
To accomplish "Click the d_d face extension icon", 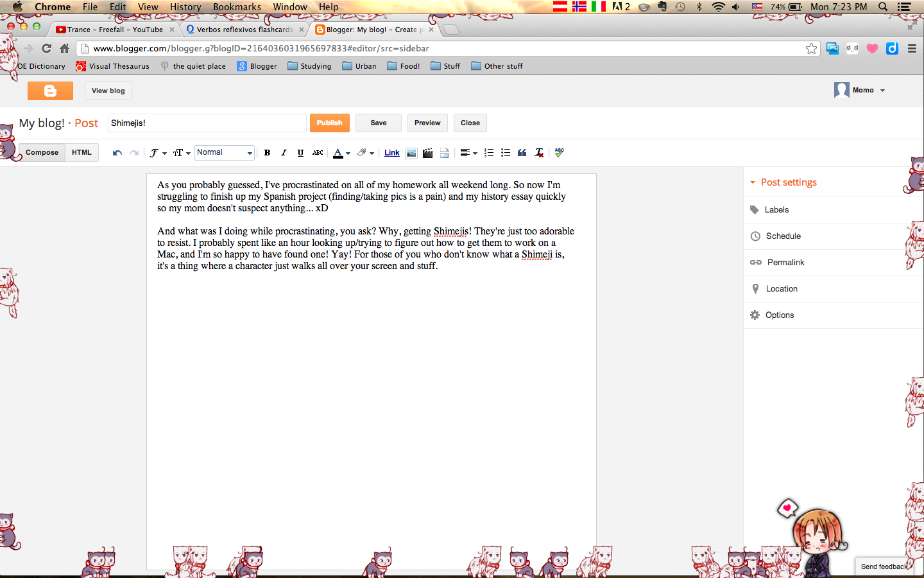I will point(852,48).
